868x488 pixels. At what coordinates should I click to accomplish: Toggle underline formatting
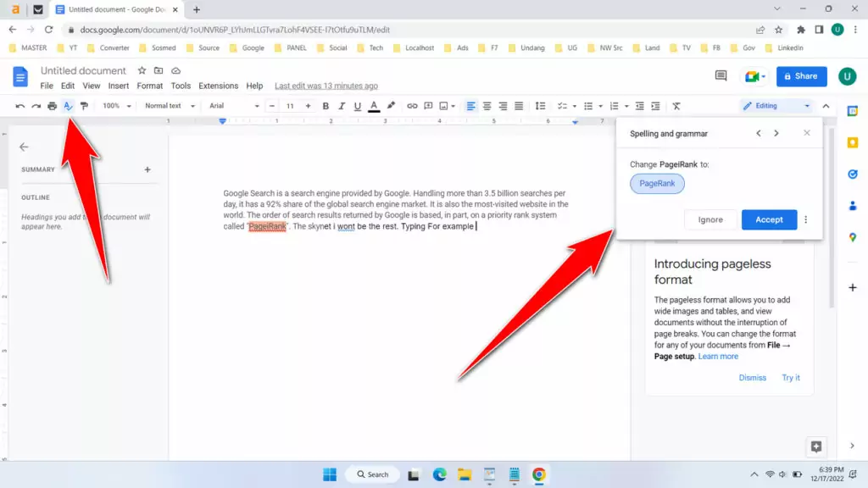tap(358, 106)
